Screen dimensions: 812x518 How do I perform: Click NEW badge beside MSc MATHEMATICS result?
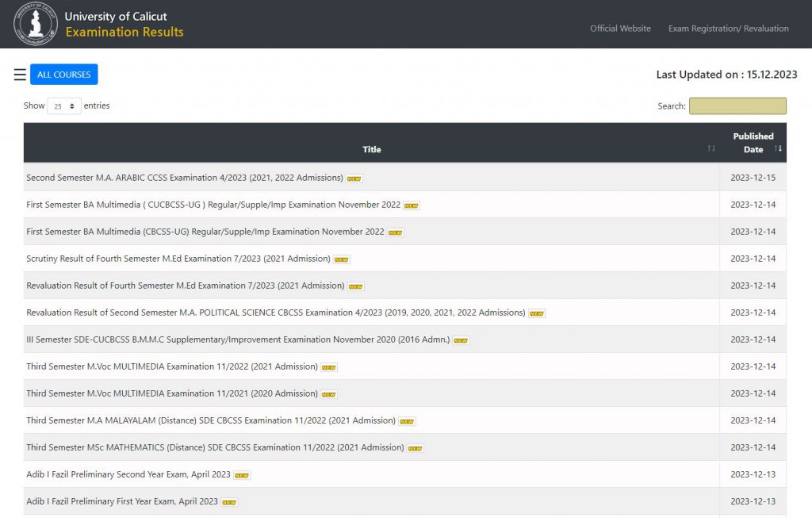pyautogui.click(x=415, y=448)
